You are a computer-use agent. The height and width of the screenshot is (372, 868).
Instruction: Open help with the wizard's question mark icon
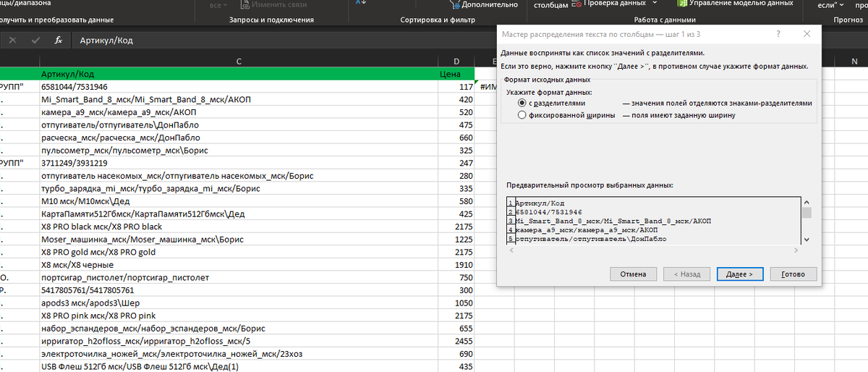point(778,34)
